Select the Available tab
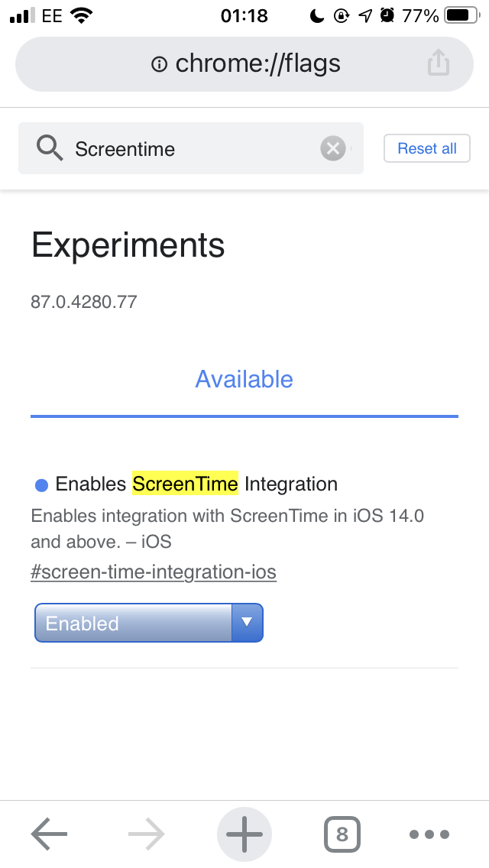 (244, 379)
